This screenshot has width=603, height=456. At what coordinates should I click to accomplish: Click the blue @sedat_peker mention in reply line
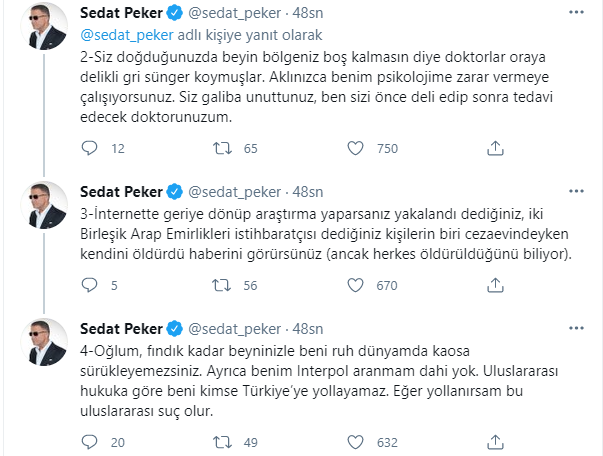click(x=118, y=34)
